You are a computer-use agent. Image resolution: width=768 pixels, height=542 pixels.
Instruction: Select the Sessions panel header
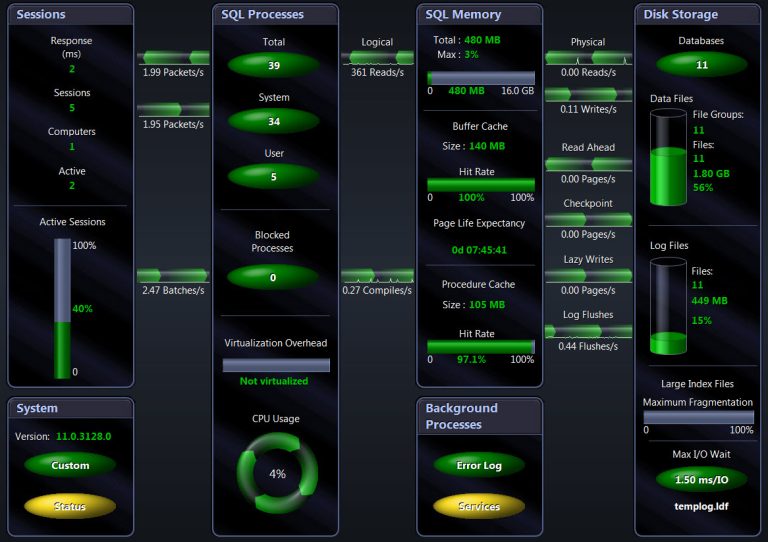[70, 15]
